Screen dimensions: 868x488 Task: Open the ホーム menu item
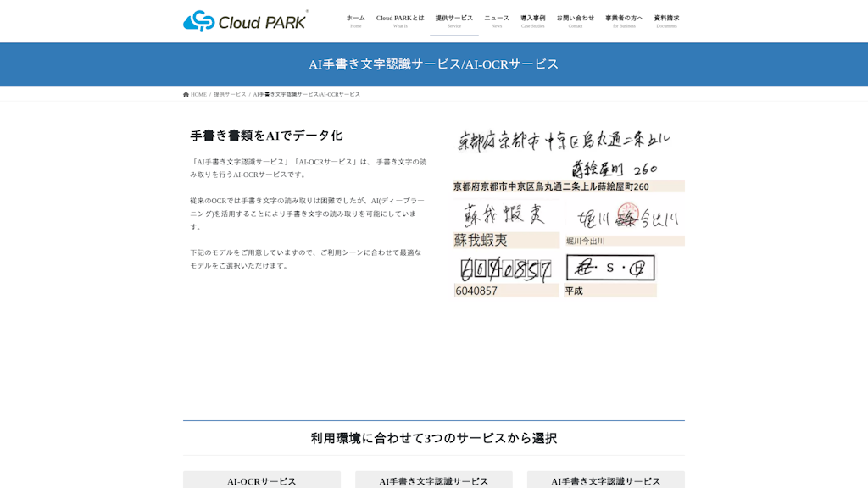click(x=355, y=20)
